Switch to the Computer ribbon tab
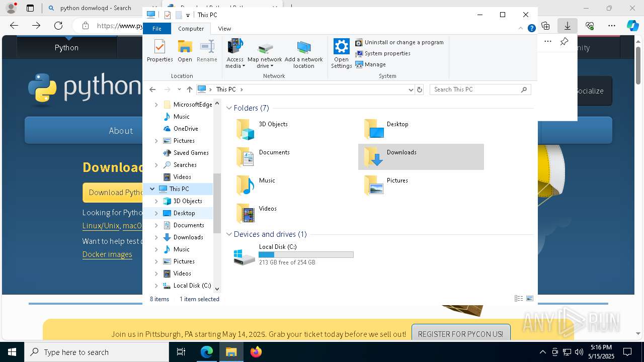644x362 pixels. tap(191, 29)
